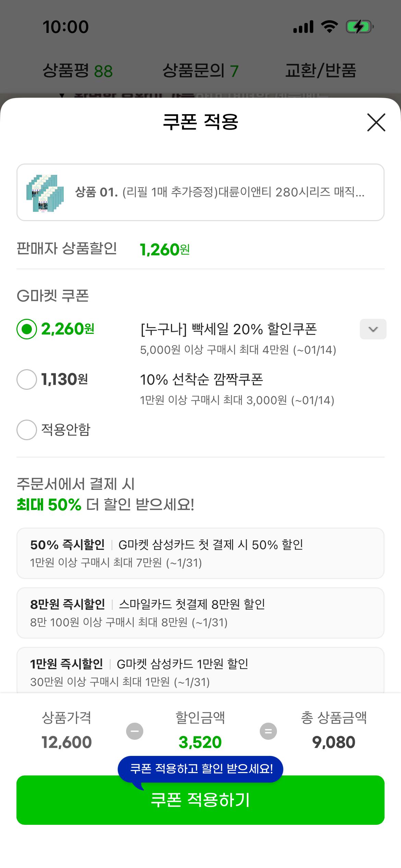Open the 교환/반품 tab

321,70
